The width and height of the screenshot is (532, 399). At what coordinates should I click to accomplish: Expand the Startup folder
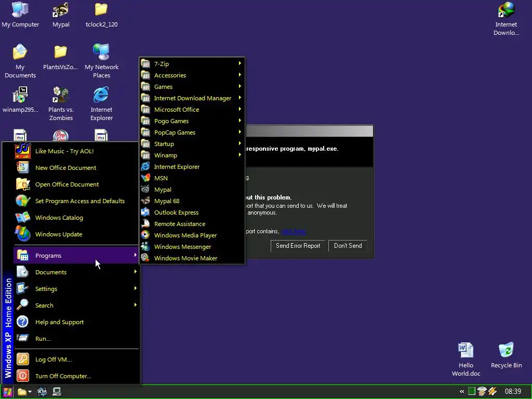pos(192,144)
